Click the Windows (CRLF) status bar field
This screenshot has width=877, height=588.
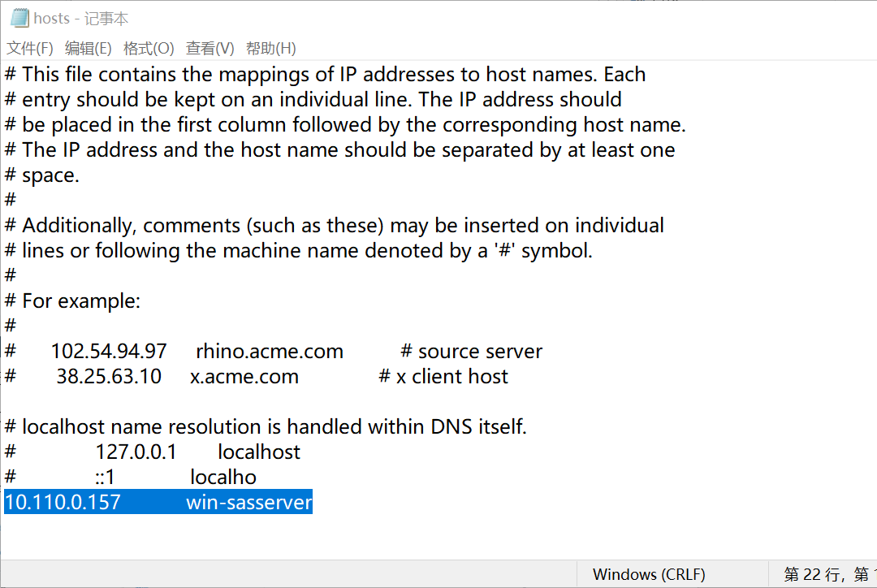click(x=649, y=574)
